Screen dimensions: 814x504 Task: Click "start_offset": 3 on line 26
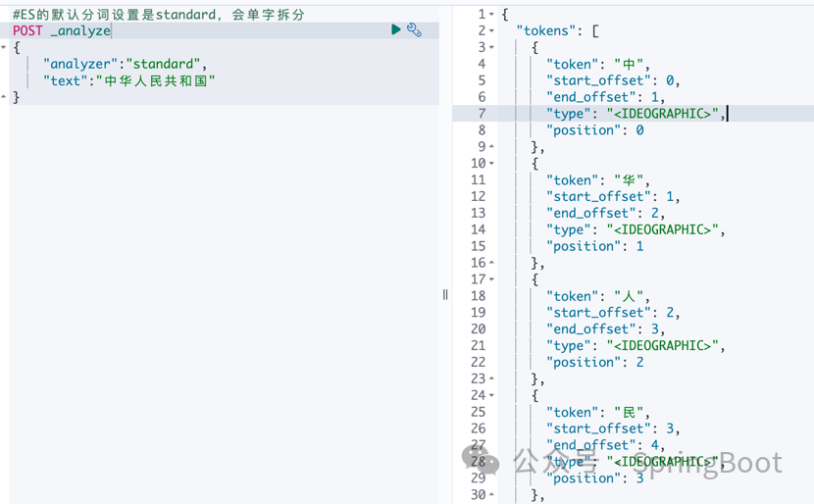(x=613, y=428)
